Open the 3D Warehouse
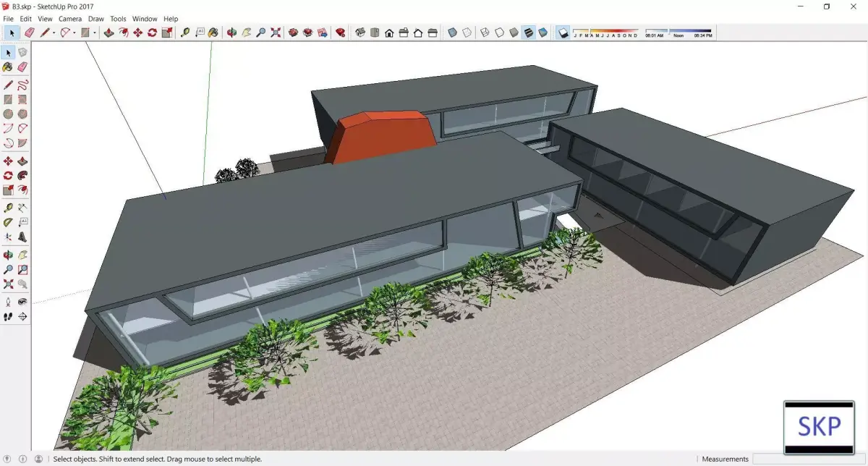Image resolution: width=868 pixels, height=466 pixels. 293,33
